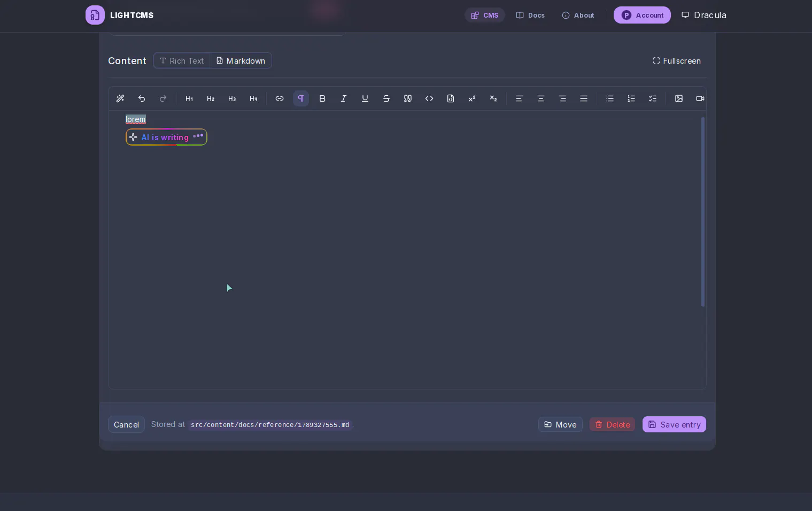Image resolution: width=812 pixels, height=511 pixels.
Task: Toggle italic formatting
Action: 344,98
